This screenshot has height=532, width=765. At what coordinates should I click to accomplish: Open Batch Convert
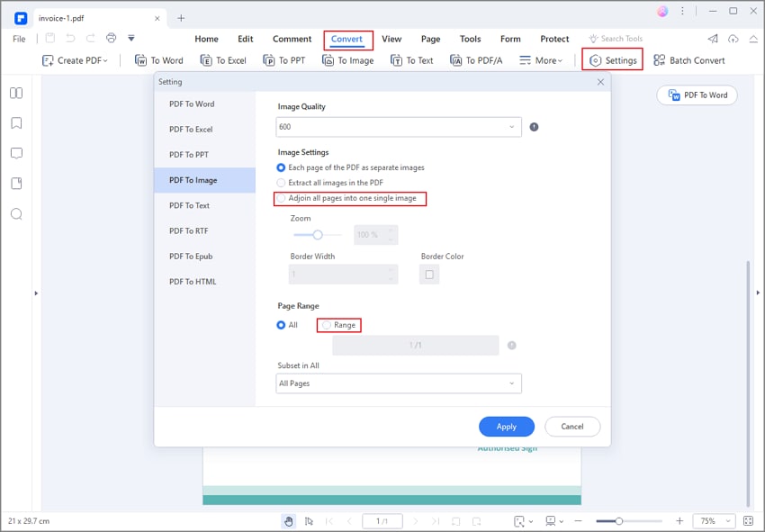689,60
